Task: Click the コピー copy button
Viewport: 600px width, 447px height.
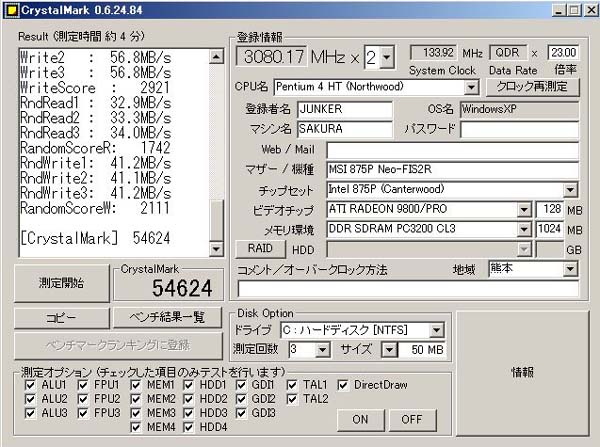Action: click(x=62, y=318)
